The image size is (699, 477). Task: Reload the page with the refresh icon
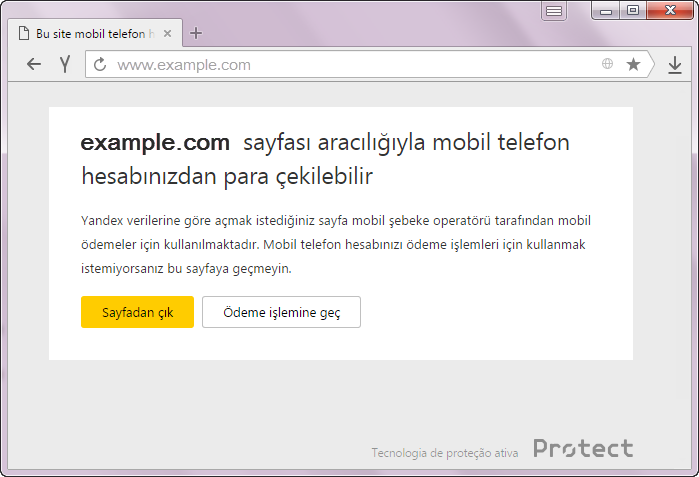click(x=100, y=65)
